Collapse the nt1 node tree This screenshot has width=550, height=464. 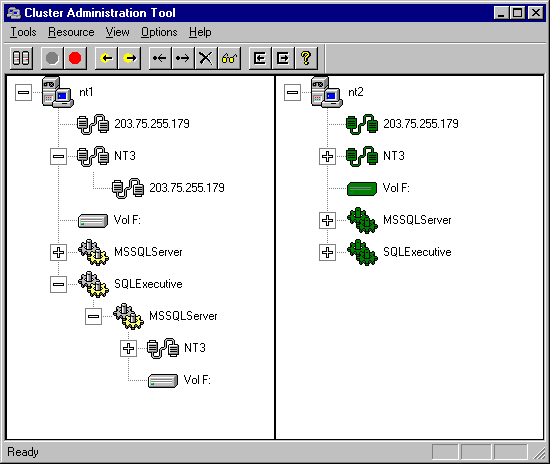[24, 93]
